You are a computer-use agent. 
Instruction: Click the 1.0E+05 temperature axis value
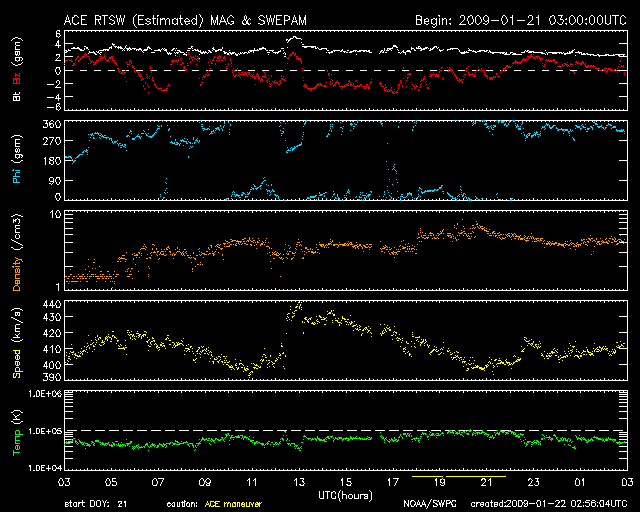coord(45,431)
